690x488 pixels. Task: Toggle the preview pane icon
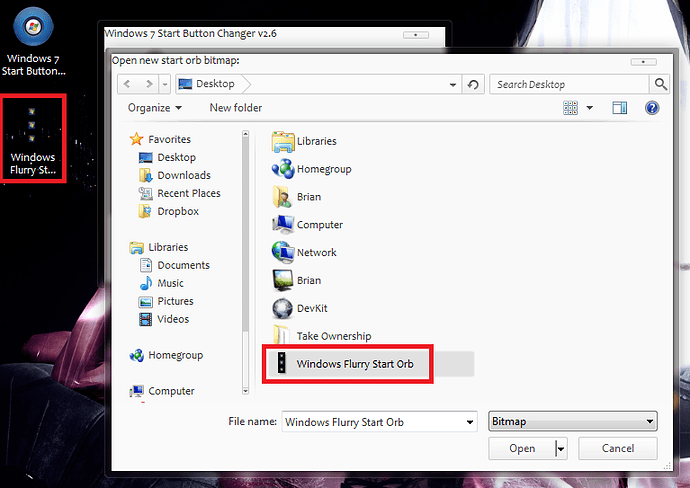(x=619, y=108)
